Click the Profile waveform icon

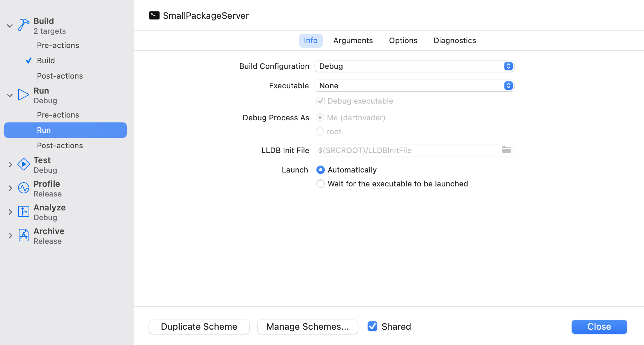point(23,188)
